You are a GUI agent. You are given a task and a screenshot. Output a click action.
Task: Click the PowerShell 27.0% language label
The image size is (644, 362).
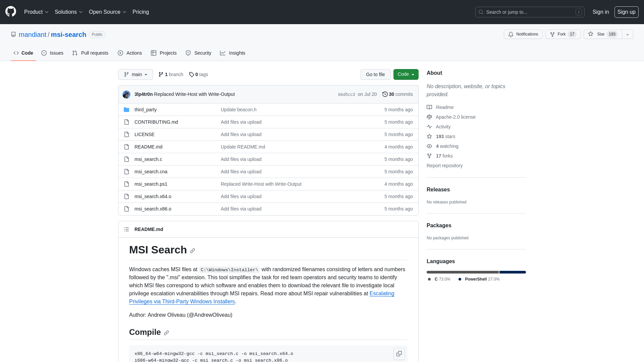click(x=479, y=279)
